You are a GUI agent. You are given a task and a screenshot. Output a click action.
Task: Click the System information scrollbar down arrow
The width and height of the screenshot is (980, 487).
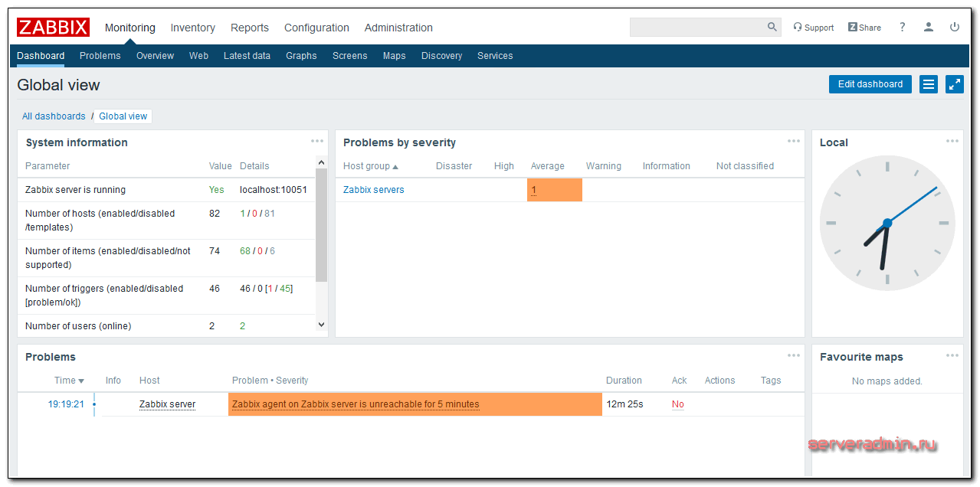click(x=321, y=325)
